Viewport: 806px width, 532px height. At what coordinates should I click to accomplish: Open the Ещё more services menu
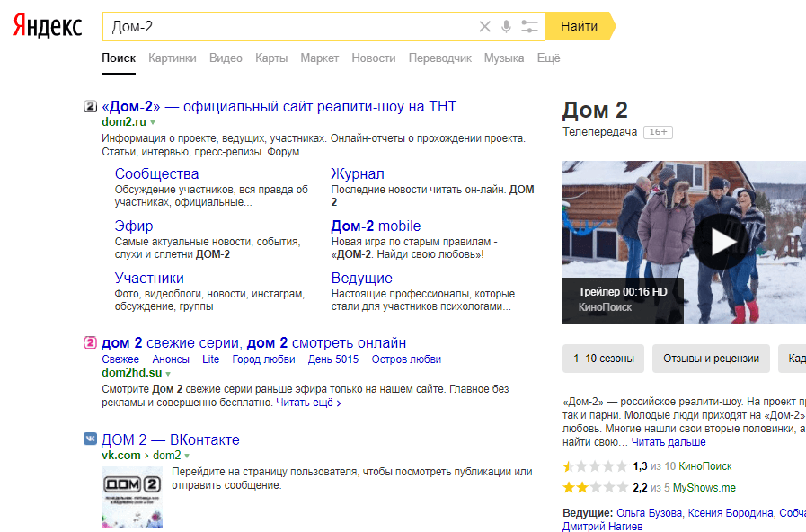pyautogui.click(x=548, y=58)
